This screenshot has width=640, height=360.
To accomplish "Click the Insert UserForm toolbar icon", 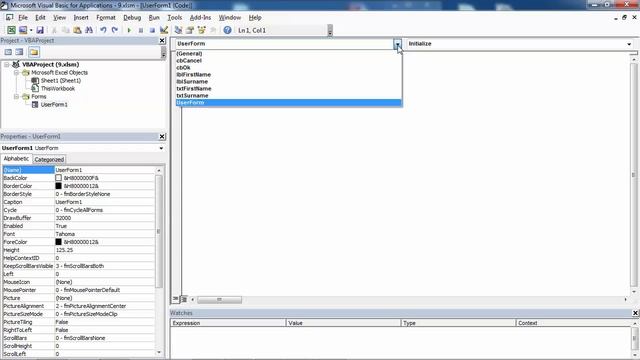I will click(x=23, y=30).
